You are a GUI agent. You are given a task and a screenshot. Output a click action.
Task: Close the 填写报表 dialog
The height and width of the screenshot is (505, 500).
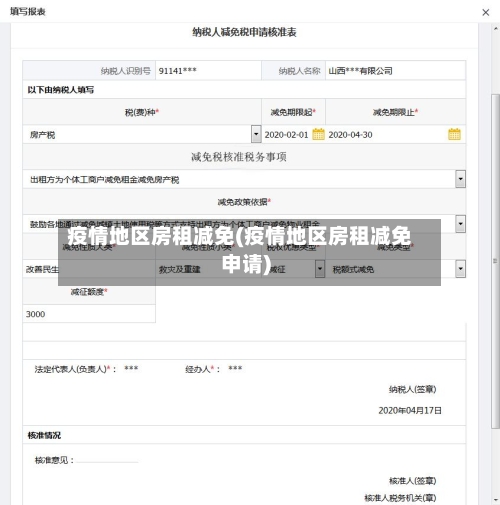(x=486, y=12)
